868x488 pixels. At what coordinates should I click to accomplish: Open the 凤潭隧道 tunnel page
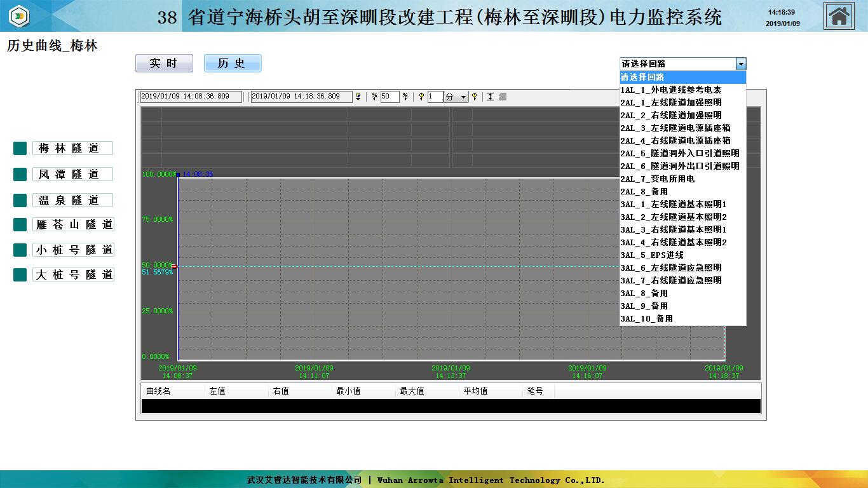[x=72, y=174]
